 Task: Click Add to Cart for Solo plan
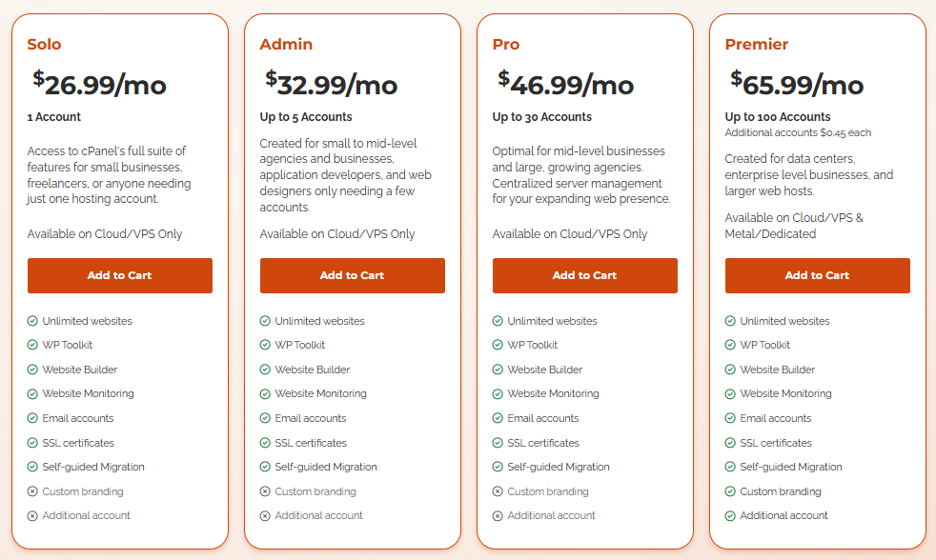click(119, 275)
